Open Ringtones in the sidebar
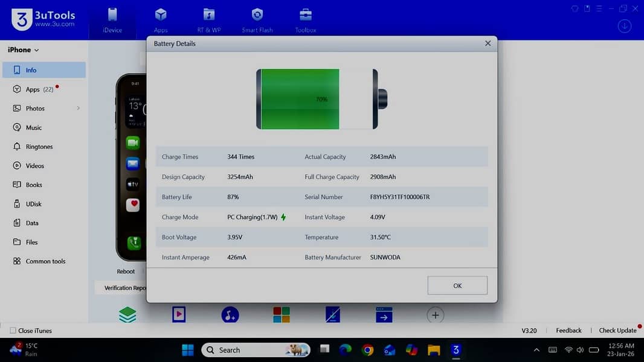 [39, 147]
